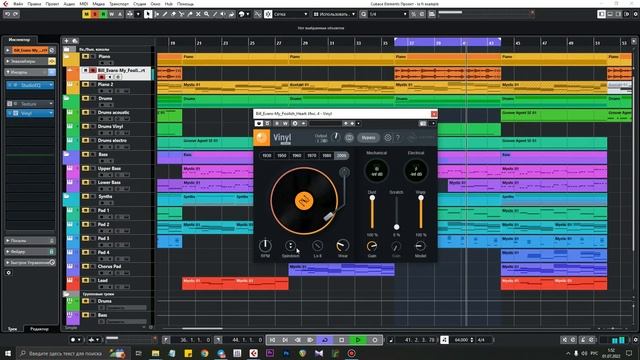Viewport: 640px width, 360px height.
Task: Expand the Equalizers inspector section
Action: tap(29, 61)
